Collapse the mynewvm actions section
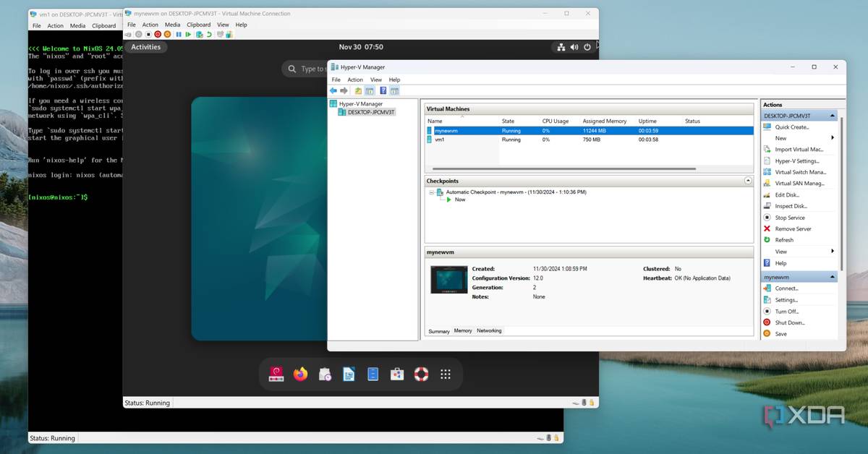Viewport: 868px width, 454px height. (x=833, y=277)
